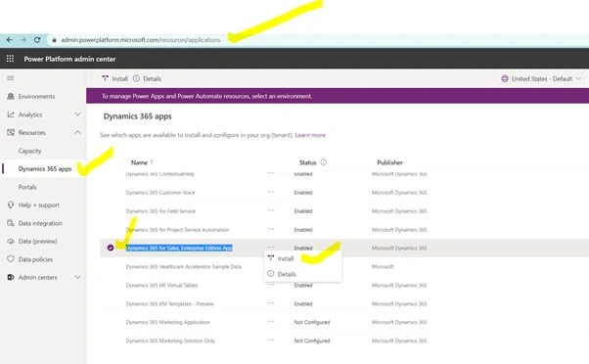Open ellipsis for Marketing Application row
This screenshot has width=589, height=364.
click(x=271, y=322)
